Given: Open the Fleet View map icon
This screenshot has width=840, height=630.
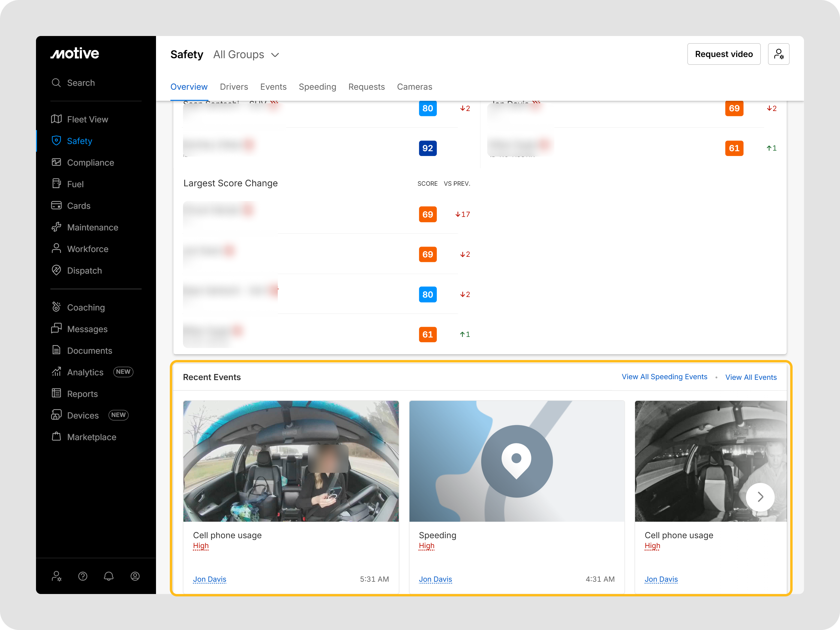Looking at the screenshot, I should coord(56,119).
